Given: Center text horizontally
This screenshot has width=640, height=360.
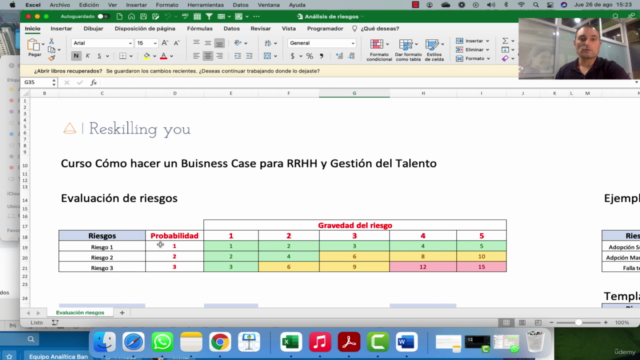Looking at the screenshot, I should (x=208, y=56).
